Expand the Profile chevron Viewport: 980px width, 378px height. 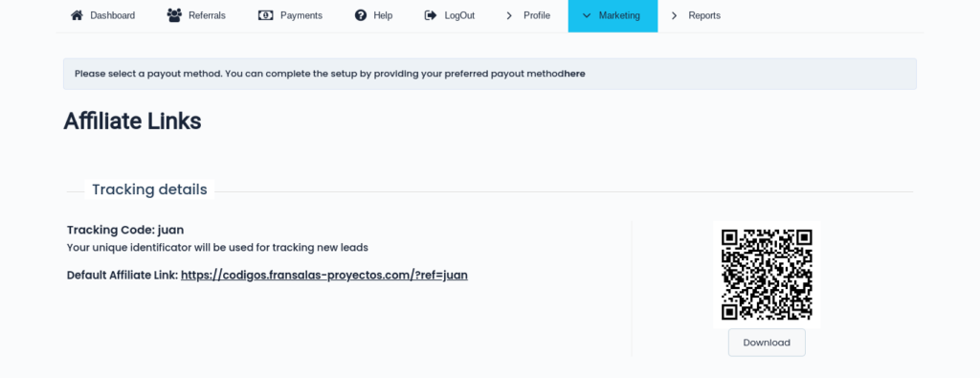pyautogui.click(x=509, y=15)
